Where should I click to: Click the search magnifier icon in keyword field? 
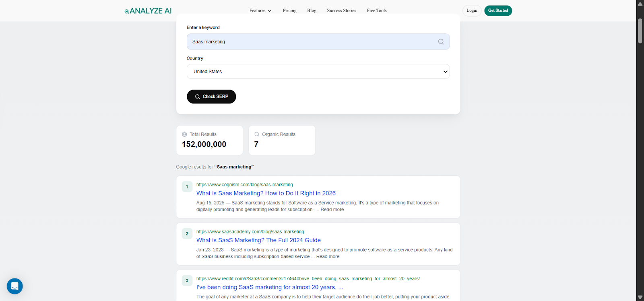point(441,42)
